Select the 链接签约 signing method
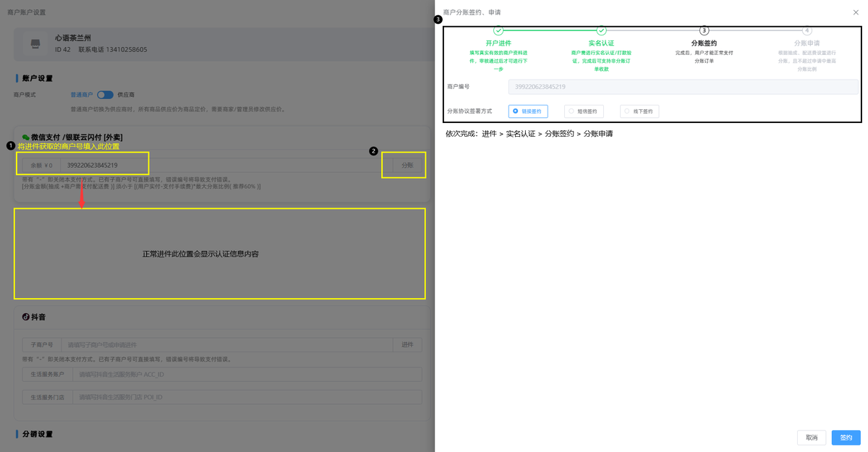The height and width of the screenshot is (452, 868). point(528,111)
